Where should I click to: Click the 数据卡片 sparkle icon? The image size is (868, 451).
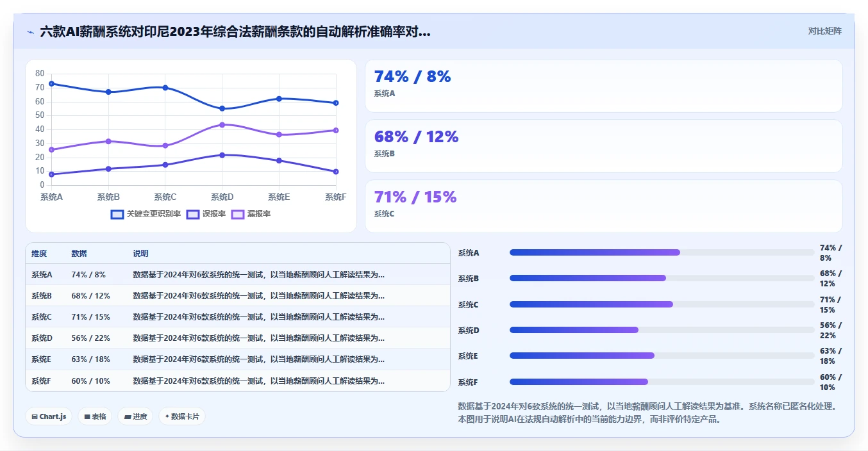point(167,416)
